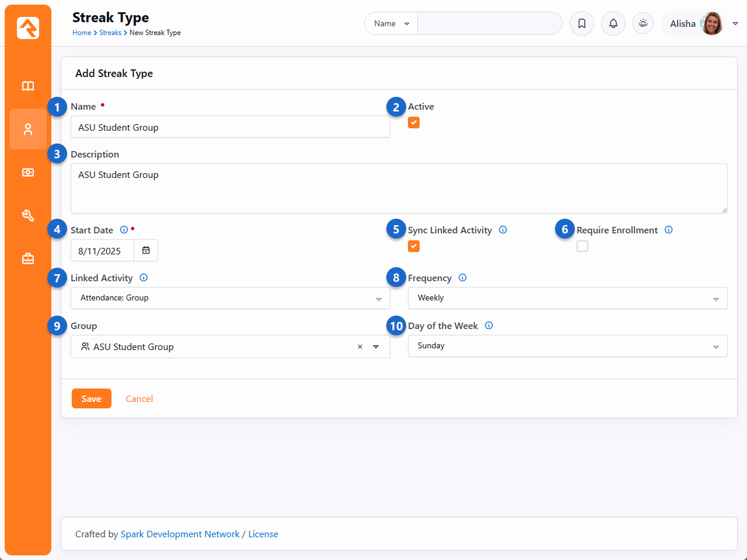
Task: Uncheck the Active checkbox
Action: tap(414, 123)
